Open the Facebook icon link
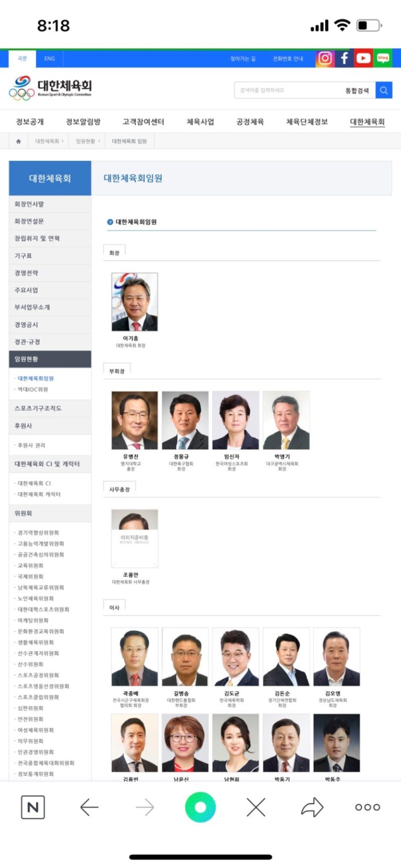Viewport: 401px width, 868px height. [344, 58]
